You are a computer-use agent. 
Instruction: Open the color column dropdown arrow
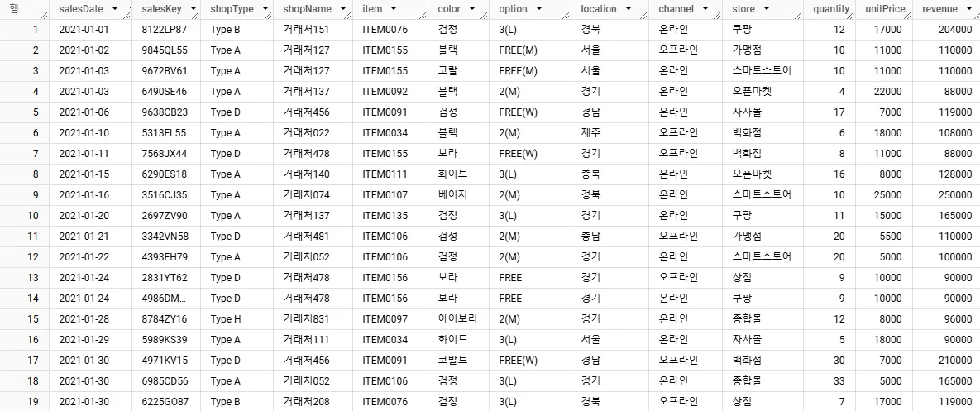coord(472,9)
